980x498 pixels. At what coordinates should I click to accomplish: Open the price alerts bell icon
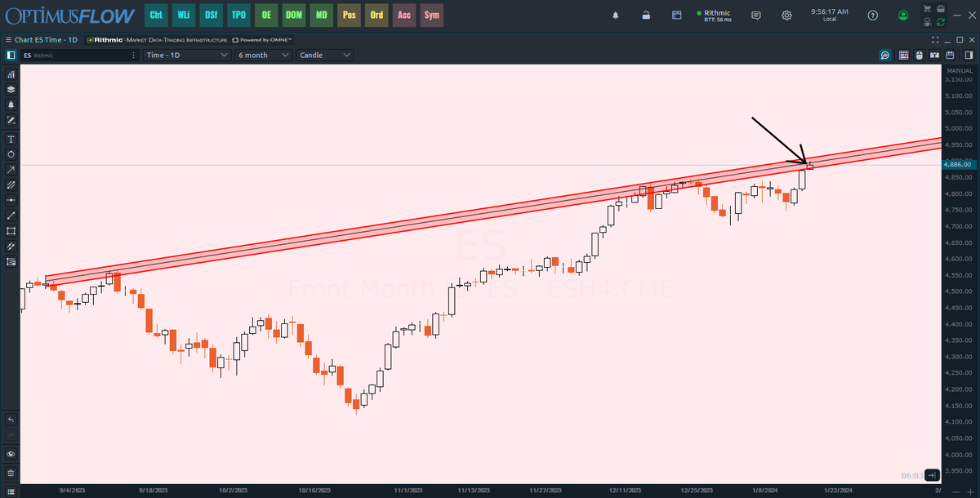(10, 104)
